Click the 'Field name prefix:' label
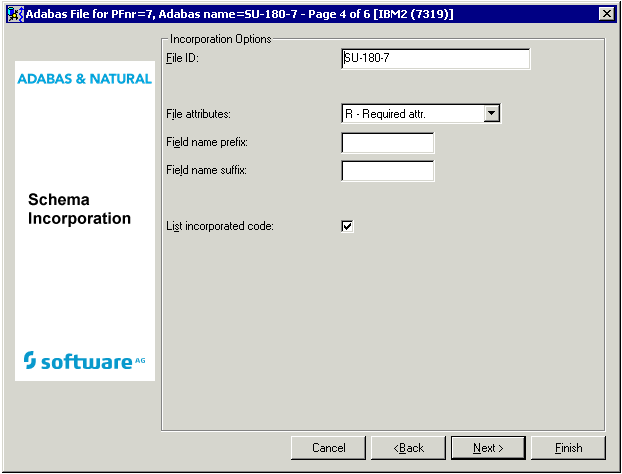Viewport: 622px width, 474px height. (207, 143)
